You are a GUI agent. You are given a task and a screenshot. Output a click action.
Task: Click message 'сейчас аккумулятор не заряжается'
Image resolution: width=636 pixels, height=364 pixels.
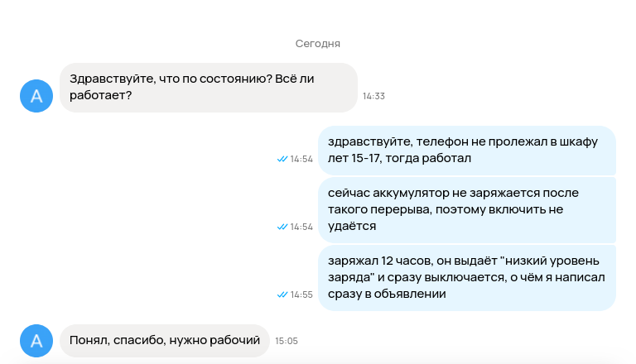click(467, 210)
